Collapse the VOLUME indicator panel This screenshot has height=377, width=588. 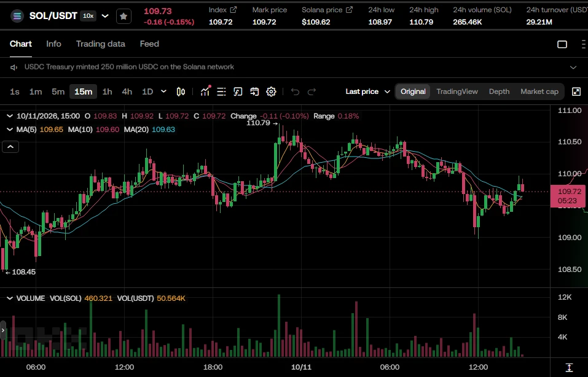(x=10, y=298)
